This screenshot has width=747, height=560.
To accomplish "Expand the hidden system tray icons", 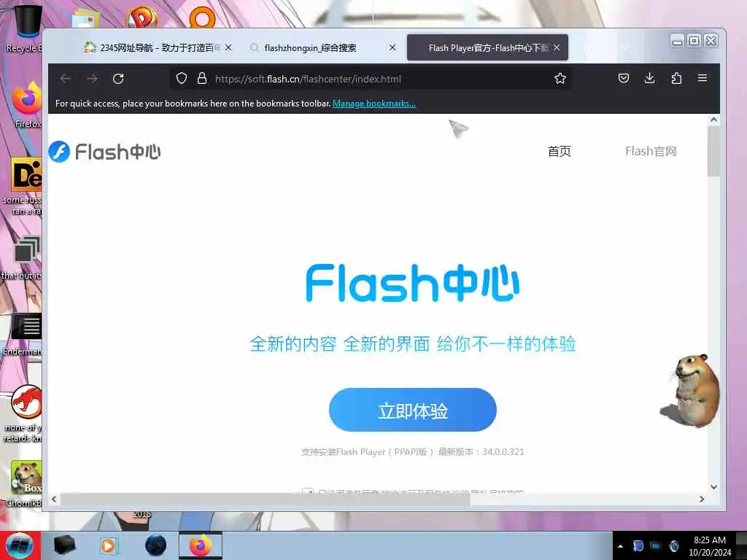I will click(620, 546).
